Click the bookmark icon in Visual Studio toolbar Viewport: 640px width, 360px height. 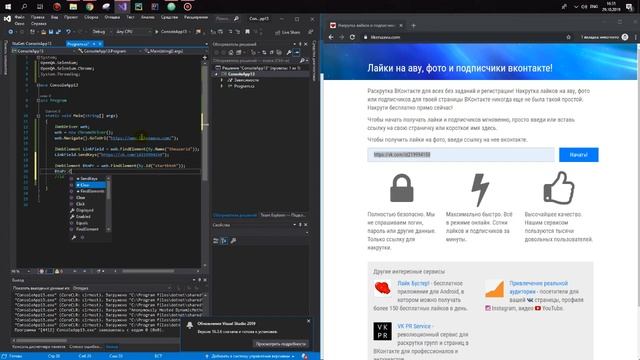[247, 31]
